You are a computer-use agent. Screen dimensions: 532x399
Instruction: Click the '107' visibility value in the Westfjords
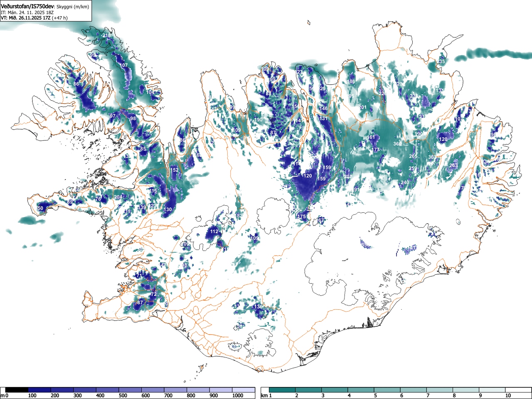[x=124, y=65]
